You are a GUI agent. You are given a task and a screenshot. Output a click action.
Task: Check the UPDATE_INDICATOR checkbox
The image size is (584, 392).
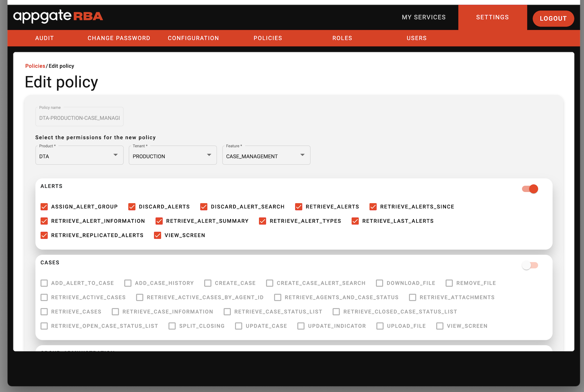[x=301, y=326]
